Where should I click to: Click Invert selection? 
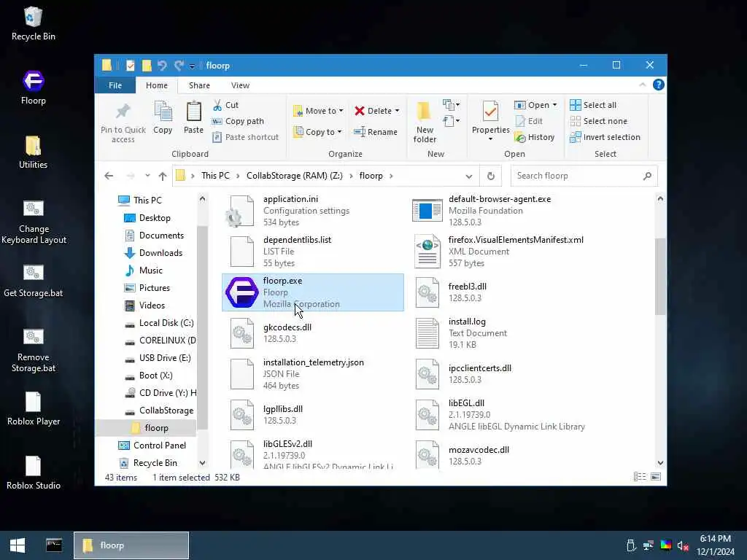[x=605, y=137]
